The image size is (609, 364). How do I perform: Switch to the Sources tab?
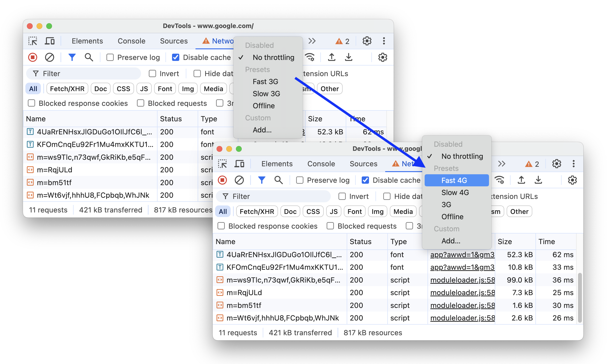click(363, 164)
